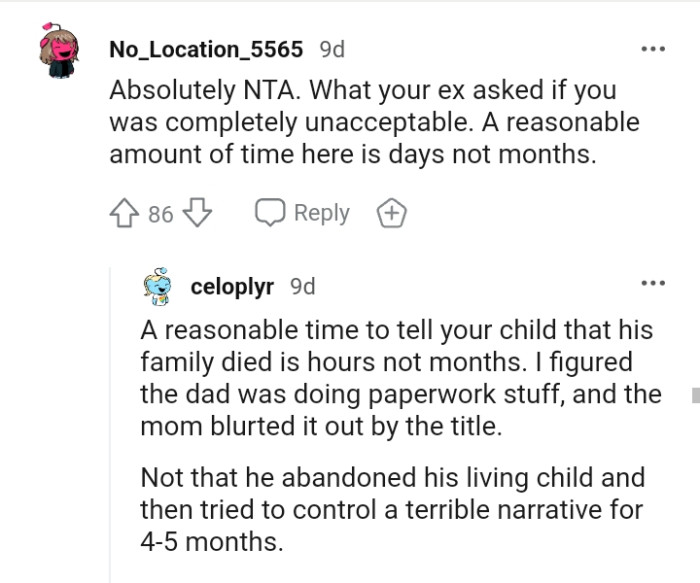Click the paragraph starting "Not that he abandoned"
The image size is (700, 583).
pos(393,512)
